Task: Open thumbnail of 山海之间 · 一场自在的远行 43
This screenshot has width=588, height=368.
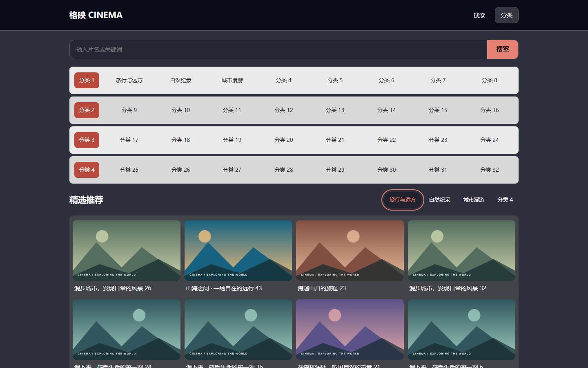Action: [238, 251]
